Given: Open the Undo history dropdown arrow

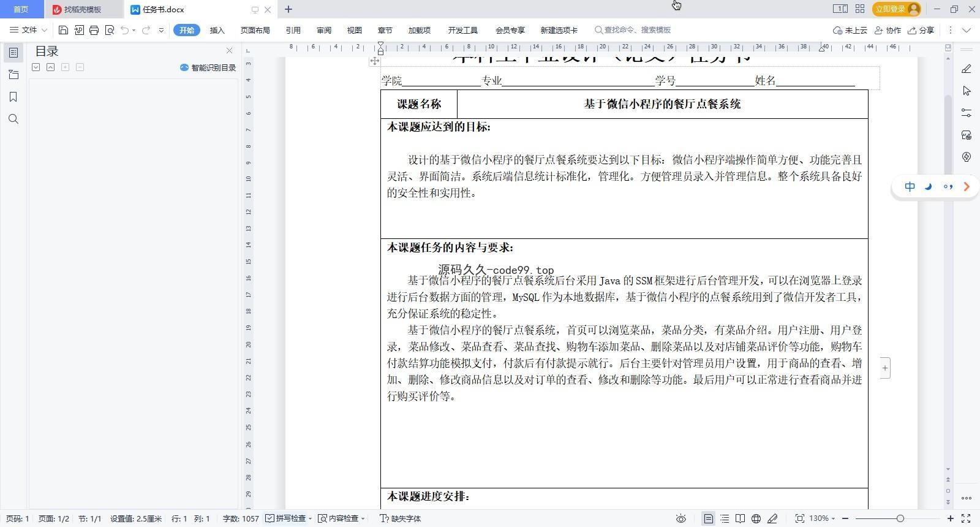Looking at the screenshot, I should point(134,31).
